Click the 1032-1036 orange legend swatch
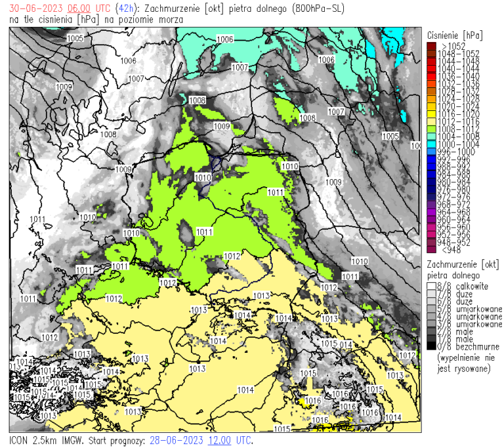Viewport: 504px width, 448px height. 431,84
